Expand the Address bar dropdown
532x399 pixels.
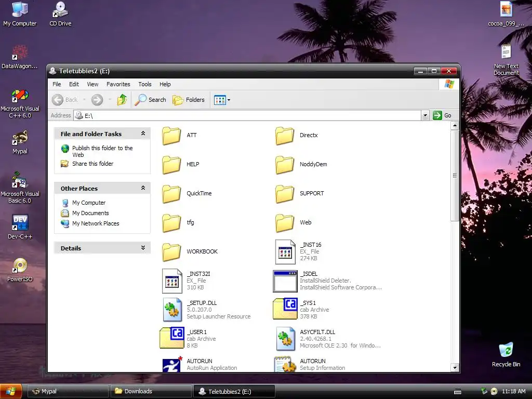(425, 115)
